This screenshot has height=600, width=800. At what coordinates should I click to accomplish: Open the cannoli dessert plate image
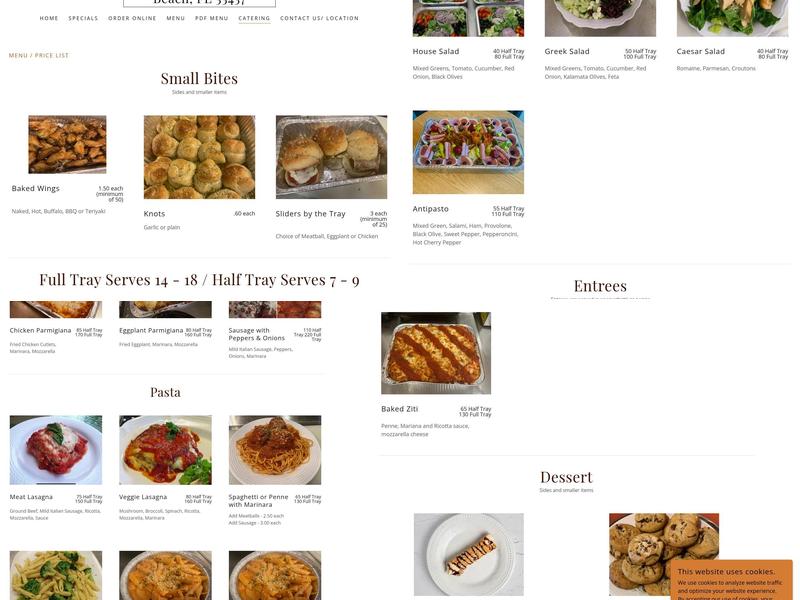(469, 555)
